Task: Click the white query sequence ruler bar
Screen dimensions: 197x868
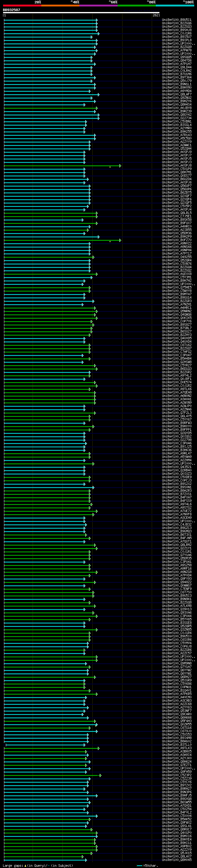Action: 81,13
